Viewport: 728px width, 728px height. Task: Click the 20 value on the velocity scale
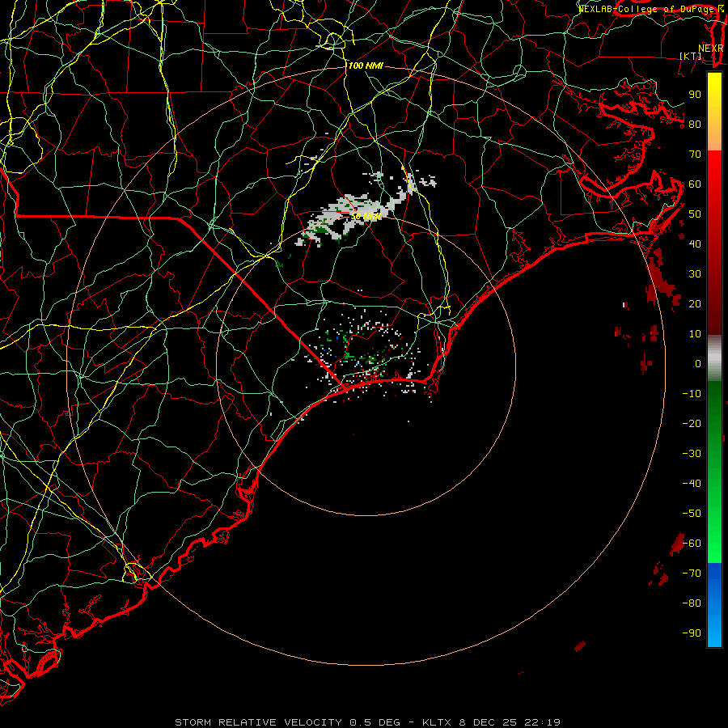(x=695, y=303)
